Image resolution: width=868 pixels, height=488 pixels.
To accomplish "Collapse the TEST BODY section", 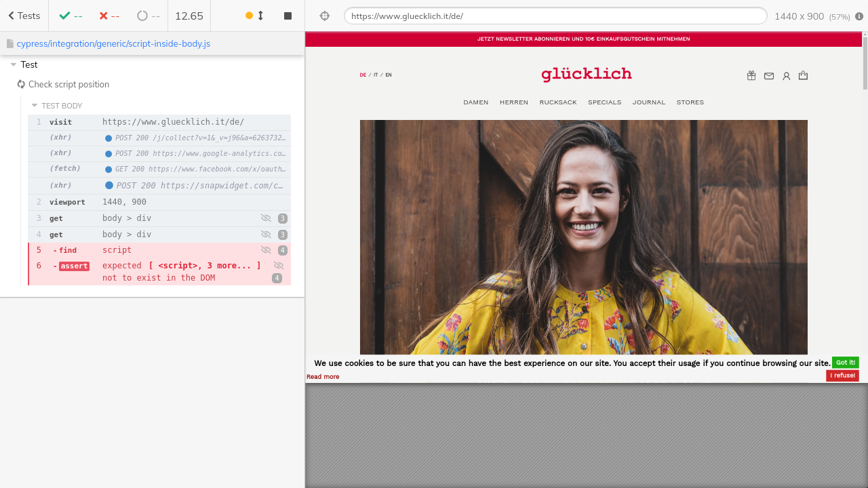I will (x=35, y=106).
